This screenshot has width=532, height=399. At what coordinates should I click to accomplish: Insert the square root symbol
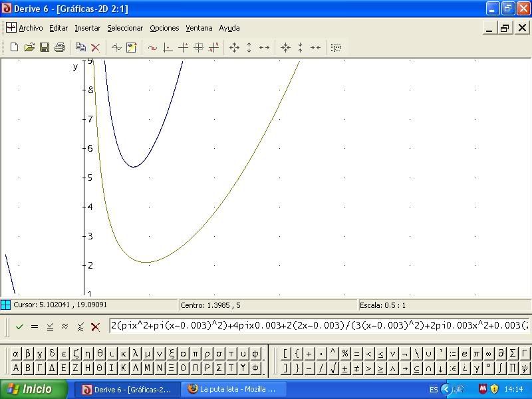(332, 368)
